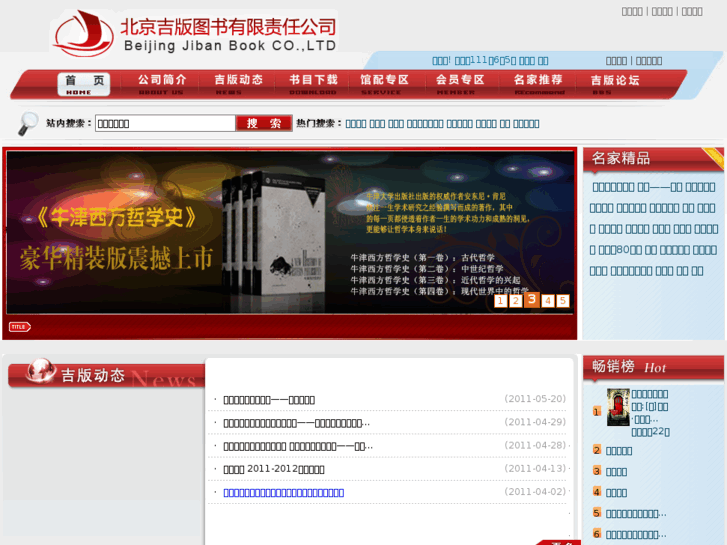Click the first line of 名家精品 text
The image size is (727, 545).
(653, 187)
